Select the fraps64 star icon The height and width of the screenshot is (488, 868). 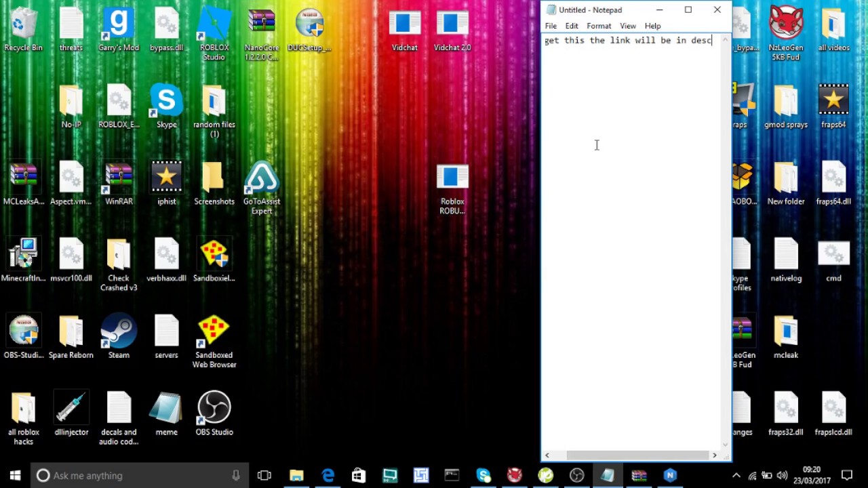(x=833, y=107)
